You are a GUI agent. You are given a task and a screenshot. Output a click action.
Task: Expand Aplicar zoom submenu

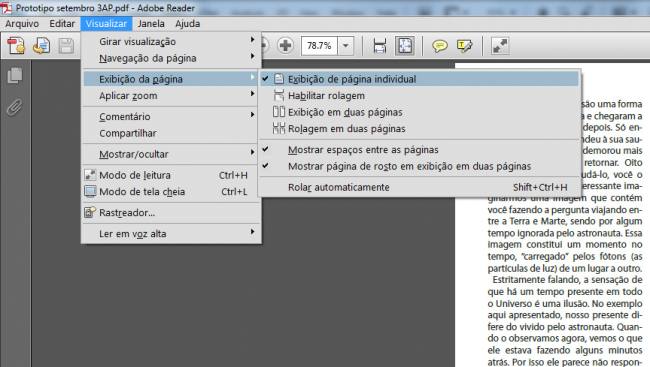tap(171, 95)
